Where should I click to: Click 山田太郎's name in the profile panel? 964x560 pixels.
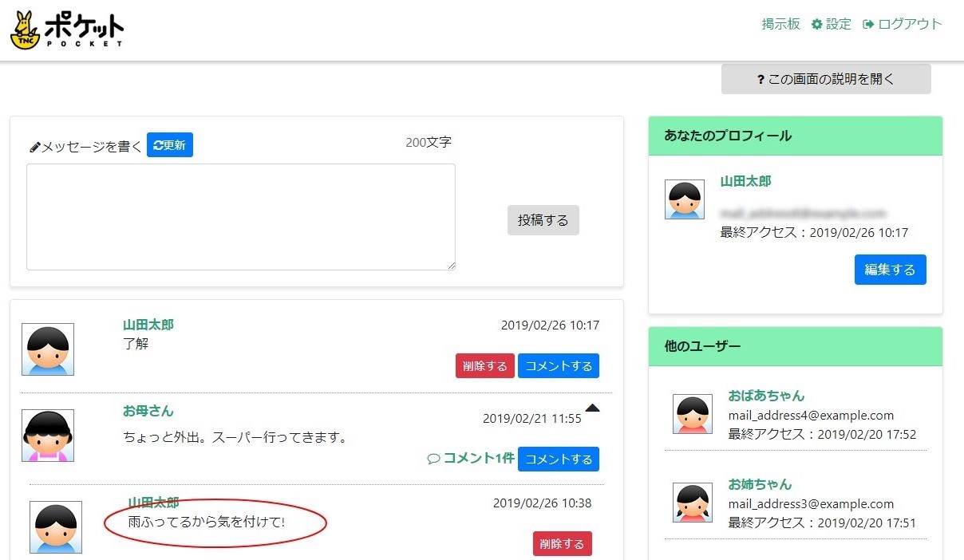pyautogui.click(x=745, y=181)
